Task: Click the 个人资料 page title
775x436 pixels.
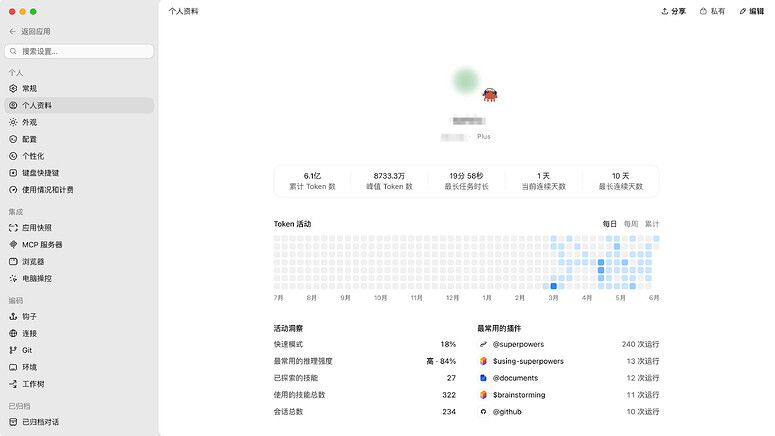Action: [183, 11]
